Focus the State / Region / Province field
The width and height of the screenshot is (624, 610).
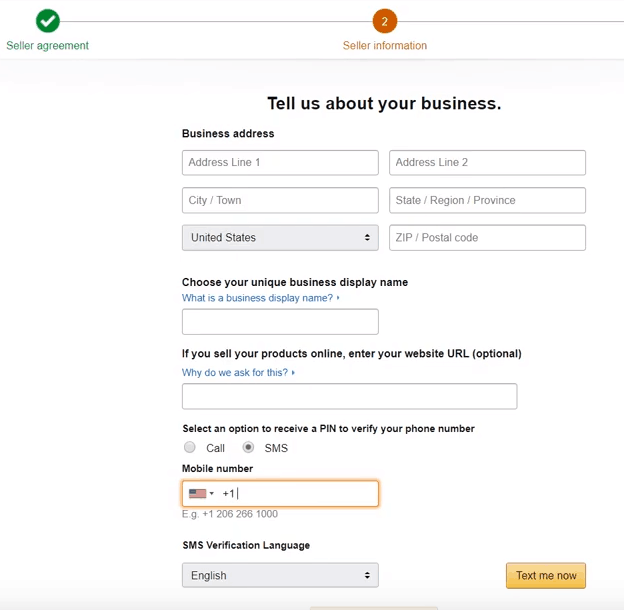tap(487, 200)
